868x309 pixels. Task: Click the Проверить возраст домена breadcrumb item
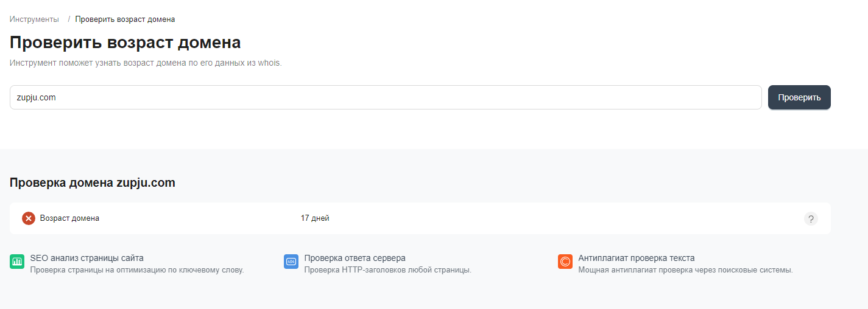click(x=125, y=19)
